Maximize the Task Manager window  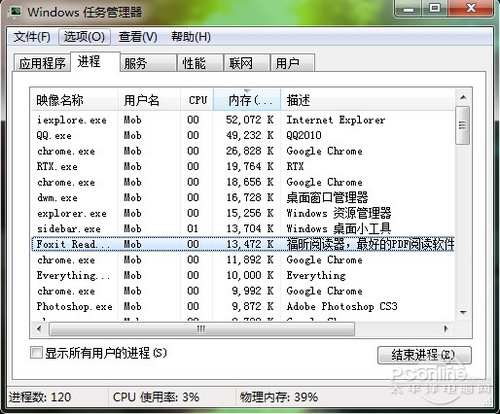click(435, 8)
